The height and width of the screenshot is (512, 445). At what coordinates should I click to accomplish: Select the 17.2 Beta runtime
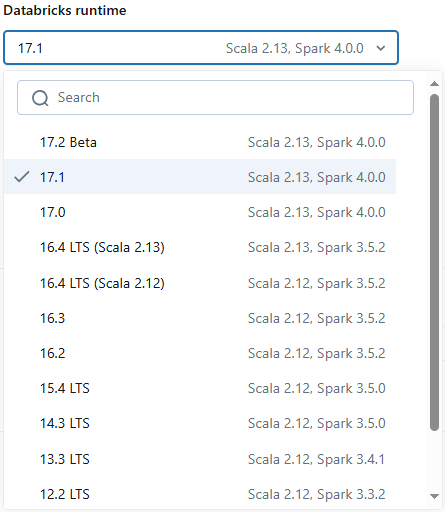coord(200,142)
